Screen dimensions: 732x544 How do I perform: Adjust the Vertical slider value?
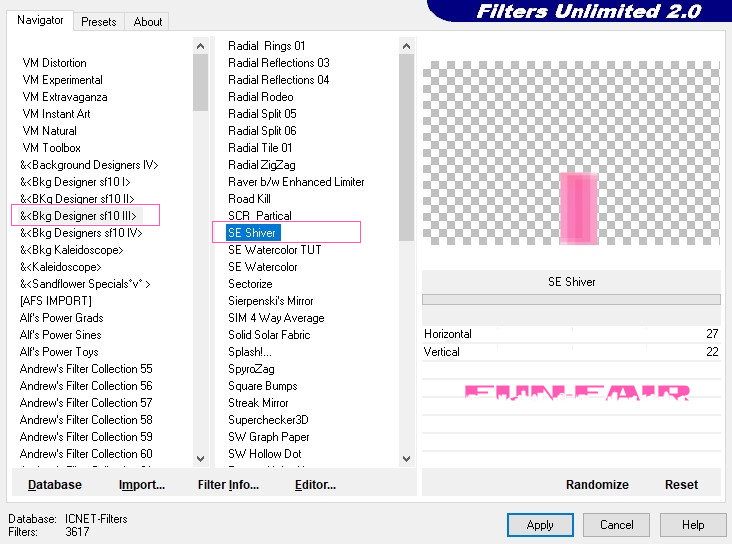pos(571,352)
